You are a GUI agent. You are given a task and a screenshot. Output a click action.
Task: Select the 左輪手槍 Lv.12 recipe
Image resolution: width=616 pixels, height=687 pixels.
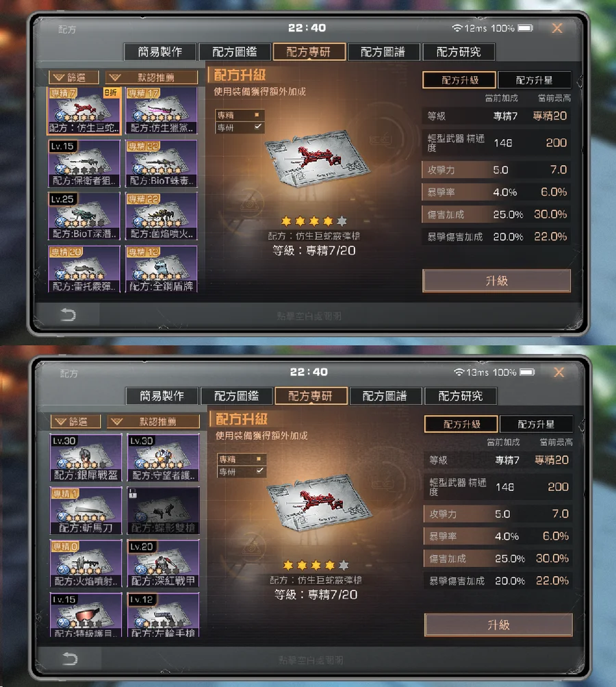(164, 615)
